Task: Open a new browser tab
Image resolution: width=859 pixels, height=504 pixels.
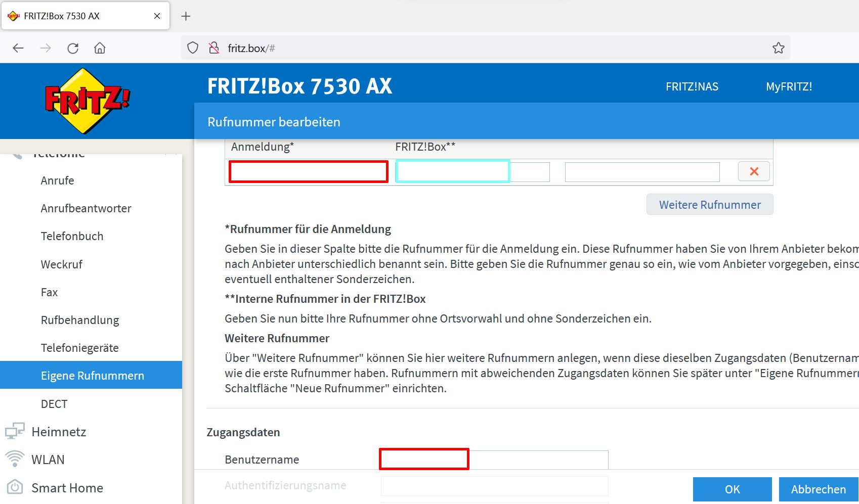Action: point(186,16)
